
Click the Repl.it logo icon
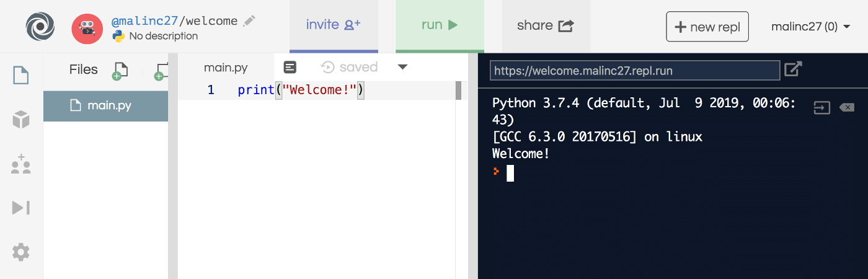coord(41,27)
